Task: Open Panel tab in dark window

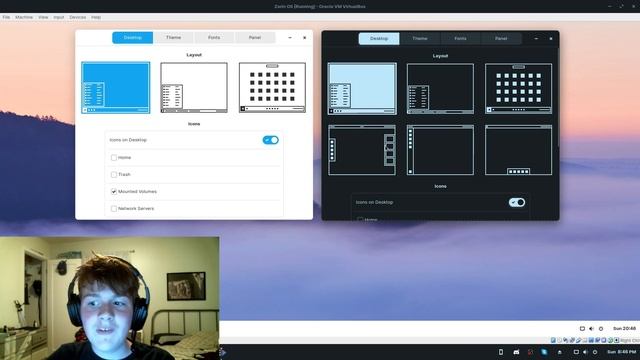Action: coord(501,38)
